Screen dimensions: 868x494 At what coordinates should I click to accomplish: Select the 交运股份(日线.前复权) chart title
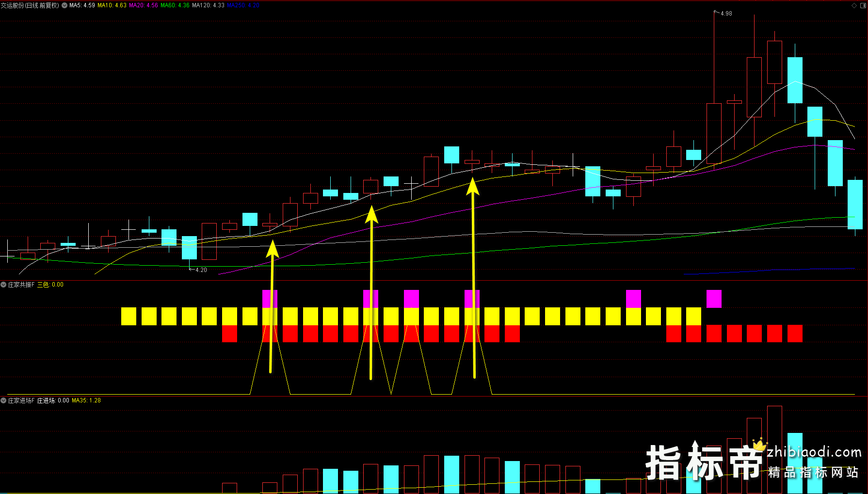30,5
